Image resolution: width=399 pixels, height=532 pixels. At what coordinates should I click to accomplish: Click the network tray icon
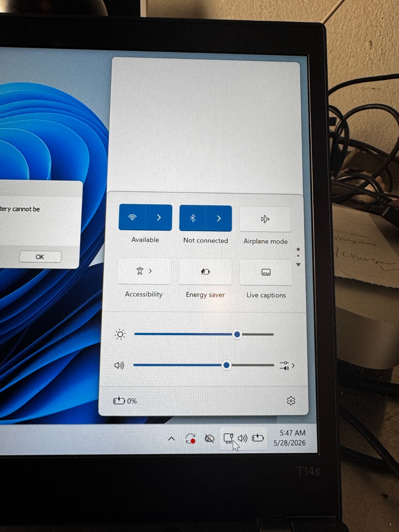[228, 438]
